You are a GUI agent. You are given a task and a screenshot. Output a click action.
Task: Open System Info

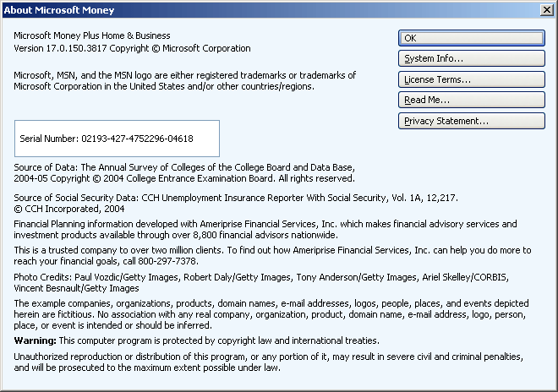tap(472, 58)
